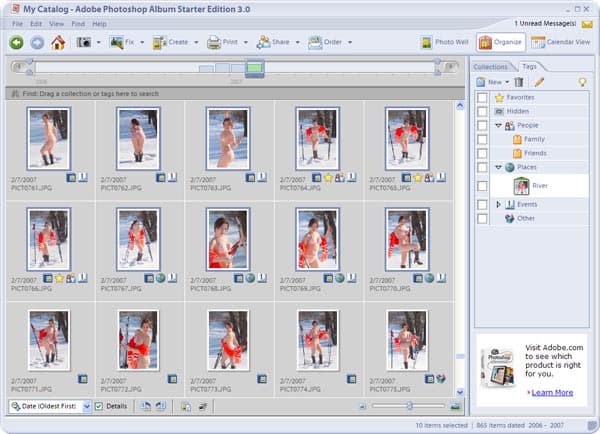600x434 pixels.
Task: Go to Home via house icon
Action: [x=58, y=42]
